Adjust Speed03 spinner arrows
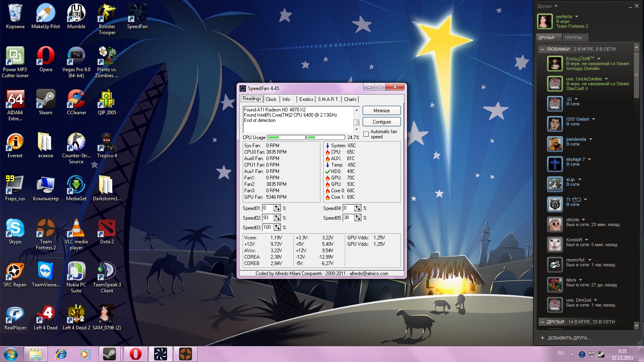The height and width of the screenshot is (362, 644). click(277, 227)
